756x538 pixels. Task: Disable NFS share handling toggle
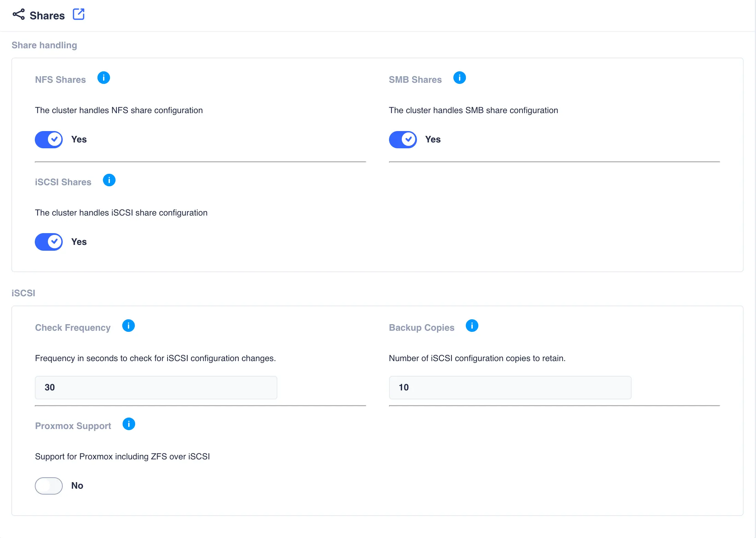(x=49, y=139)
